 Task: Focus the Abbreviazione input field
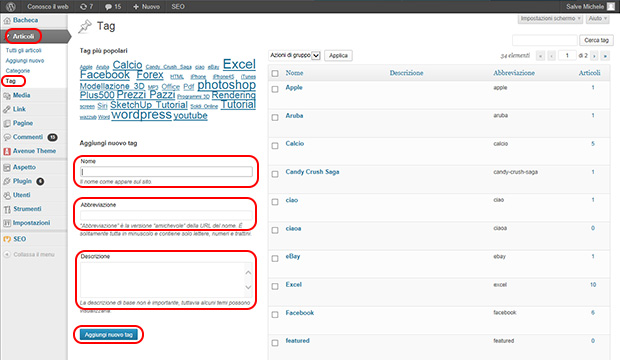(166, 216)
